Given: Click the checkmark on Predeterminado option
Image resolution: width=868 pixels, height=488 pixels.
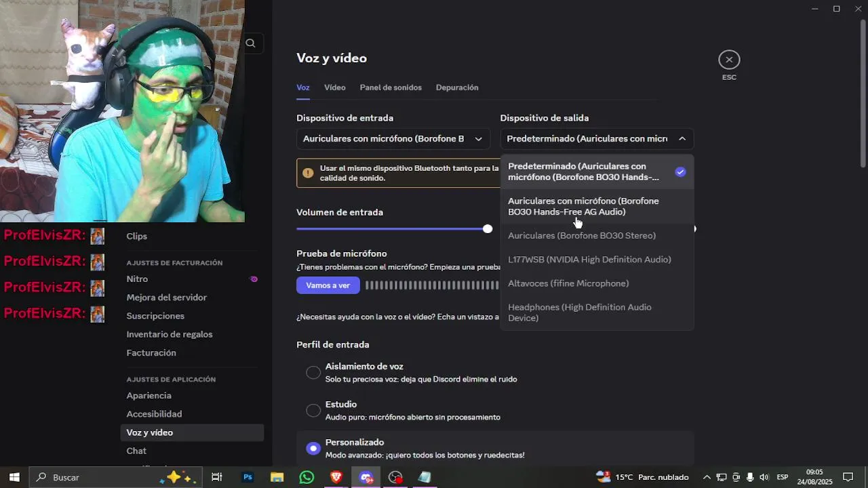Looking at the screenshot, I should (x=680, y=172).
